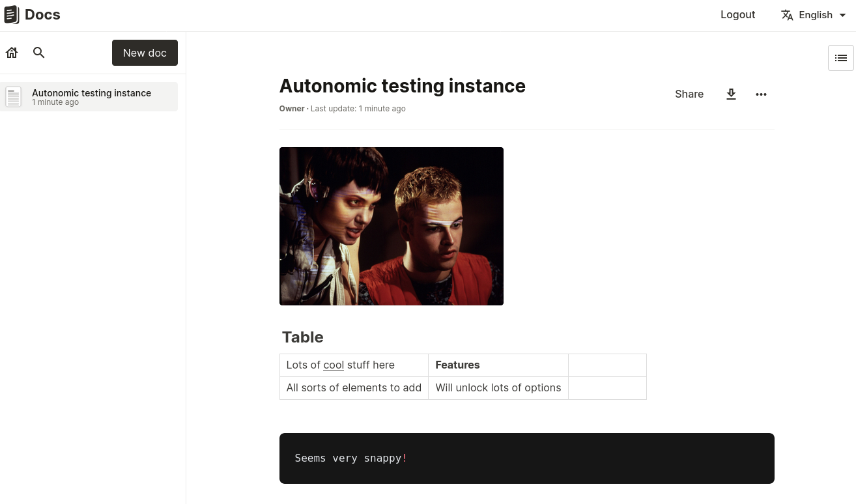856x504 pixels.
Task: Open the English language selector
Action: (815, 15)
